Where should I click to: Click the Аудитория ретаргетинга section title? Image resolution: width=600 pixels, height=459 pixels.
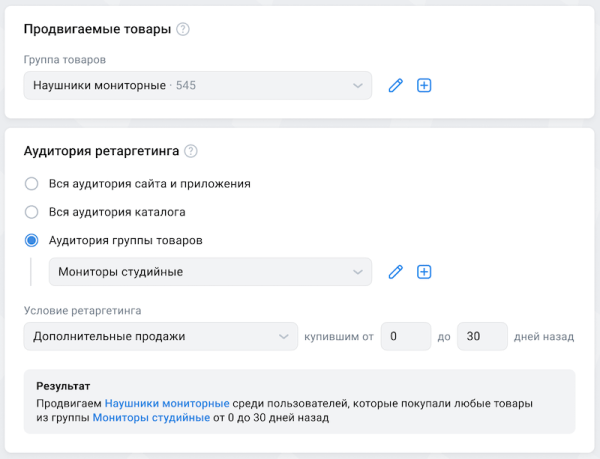[100, 152]
